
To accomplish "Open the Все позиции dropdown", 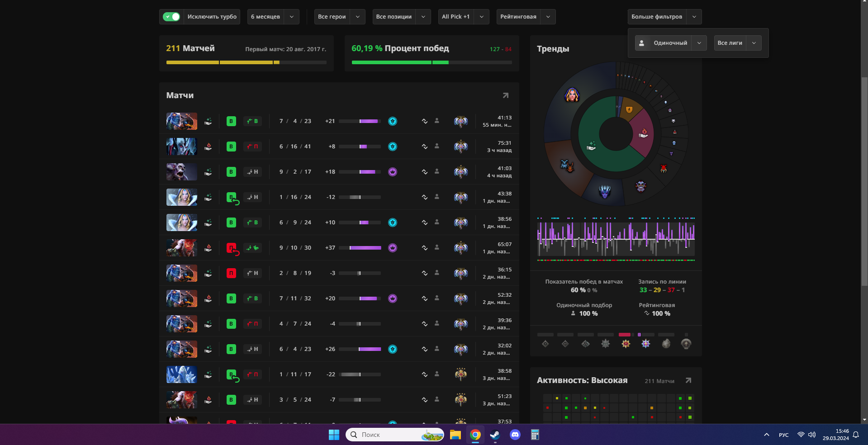I will tap(402, 17).
